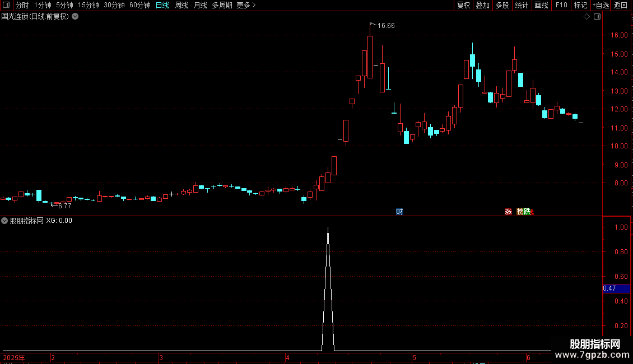The image size is (633, 364).
Task: Click 叠加 overlay button
Action: pos(482,5)
